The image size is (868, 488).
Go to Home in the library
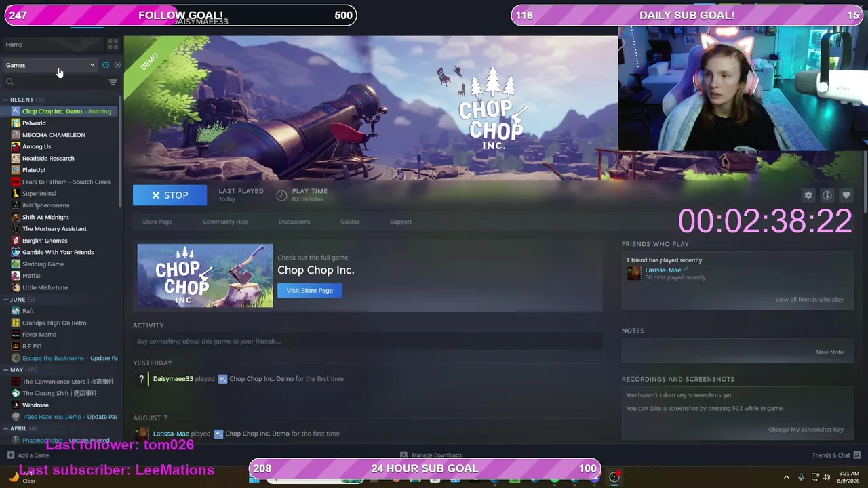[14, 45]
